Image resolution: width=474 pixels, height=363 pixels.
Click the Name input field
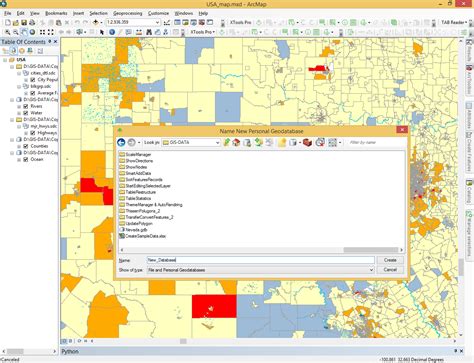[261, 260]
